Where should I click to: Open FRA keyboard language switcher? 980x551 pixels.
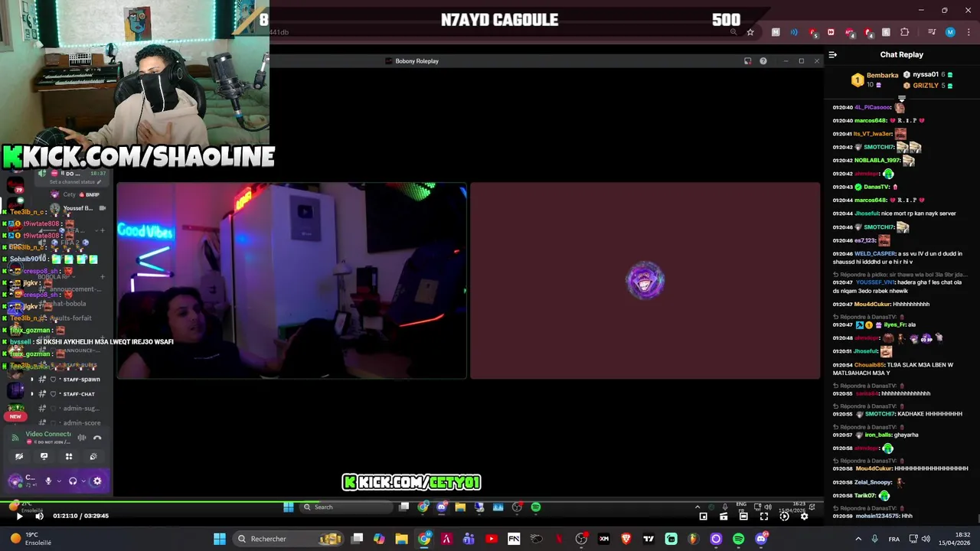[894, 539]
